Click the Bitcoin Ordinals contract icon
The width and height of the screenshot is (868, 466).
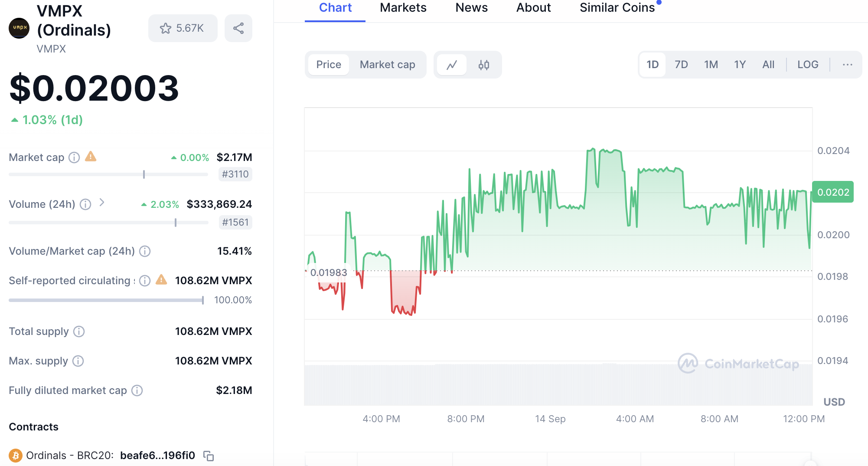coord(16,456)
